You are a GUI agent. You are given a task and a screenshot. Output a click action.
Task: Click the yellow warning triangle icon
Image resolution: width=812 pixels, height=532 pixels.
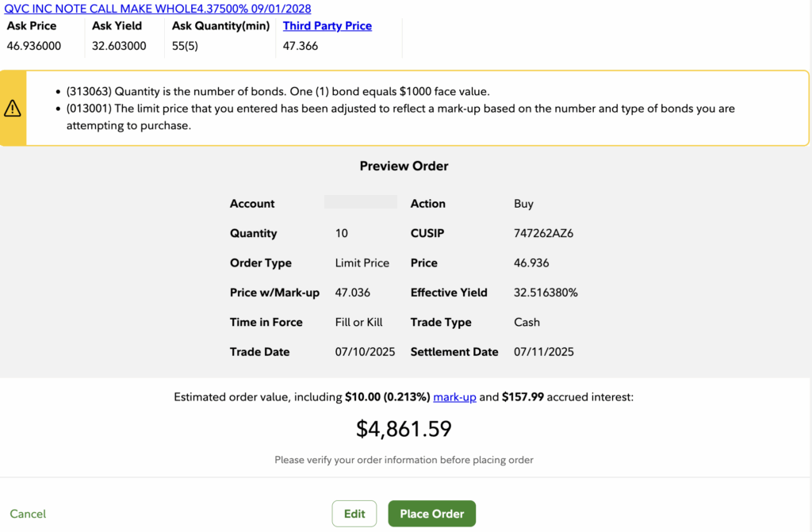(13, 109)
